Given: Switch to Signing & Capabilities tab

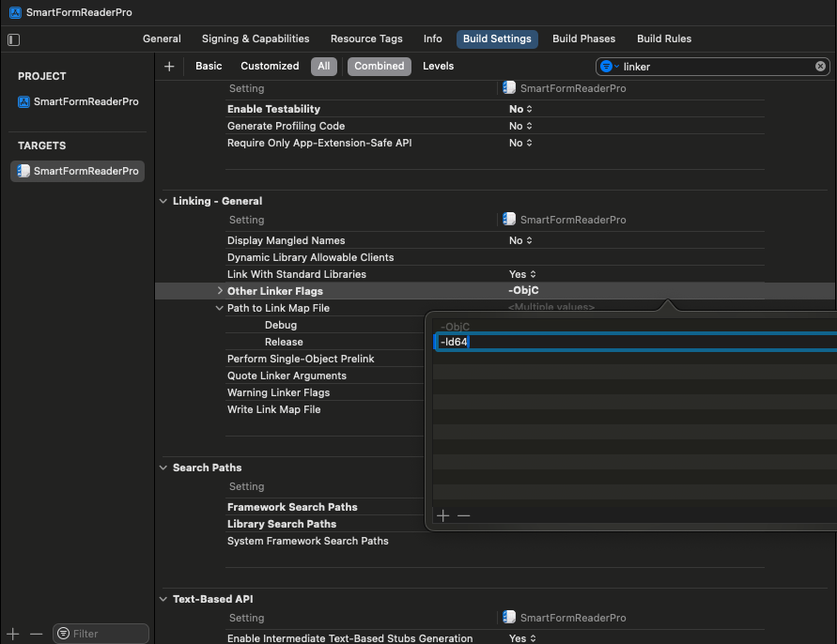Looking at the screenshot, I should click(256, 38).
